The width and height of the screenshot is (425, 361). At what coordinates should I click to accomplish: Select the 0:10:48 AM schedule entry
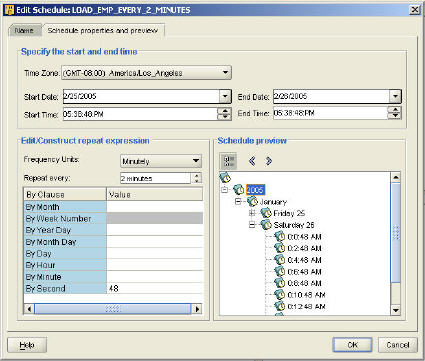tap(306, 295)
